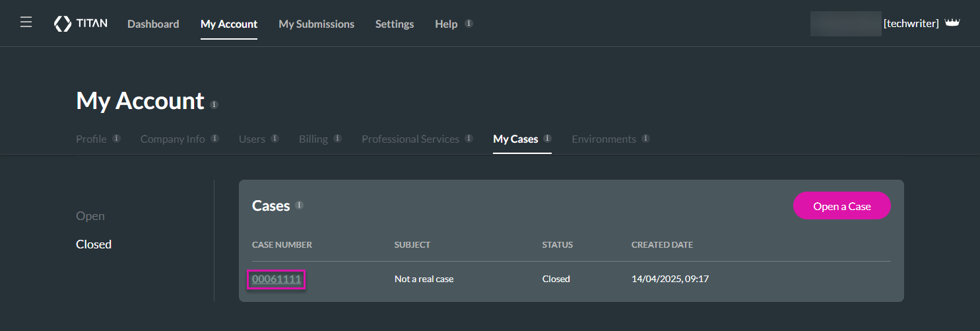Open the Environments tab

[x=604, y=139]
